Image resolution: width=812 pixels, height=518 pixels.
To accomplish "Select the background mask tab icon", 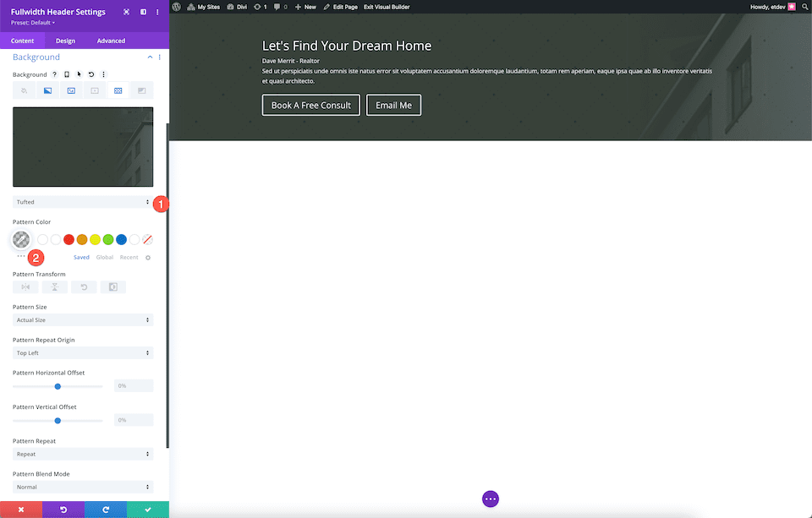I will 142,90.
